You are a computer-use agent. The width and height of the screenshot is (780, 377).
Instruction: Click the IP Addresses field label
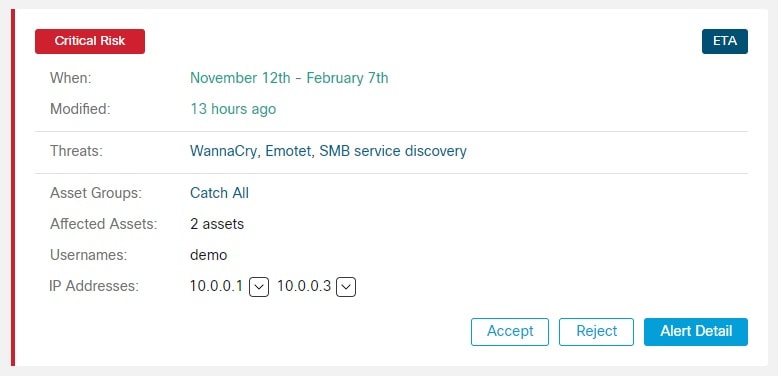tap(94, 286)
